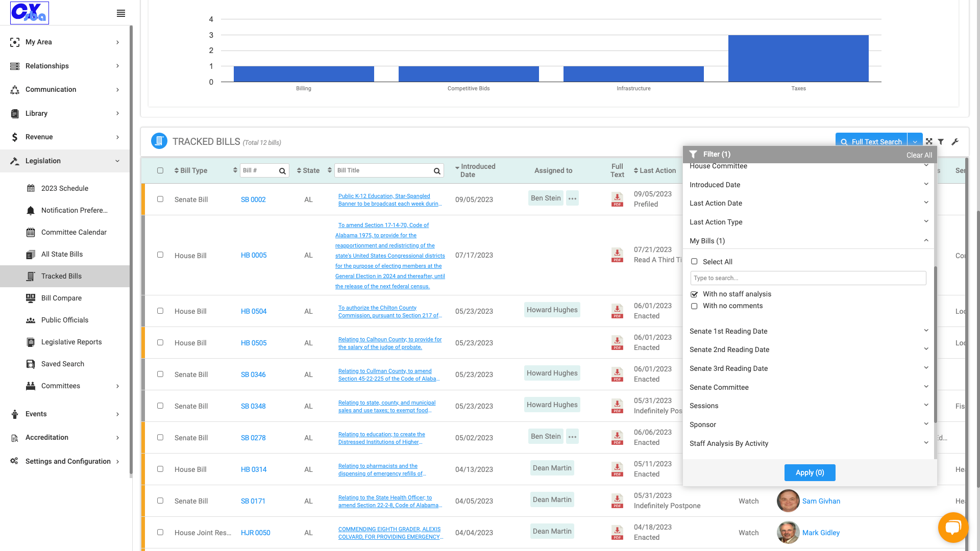Click Clear All in filter panel
980x551 pixels.
919,155
